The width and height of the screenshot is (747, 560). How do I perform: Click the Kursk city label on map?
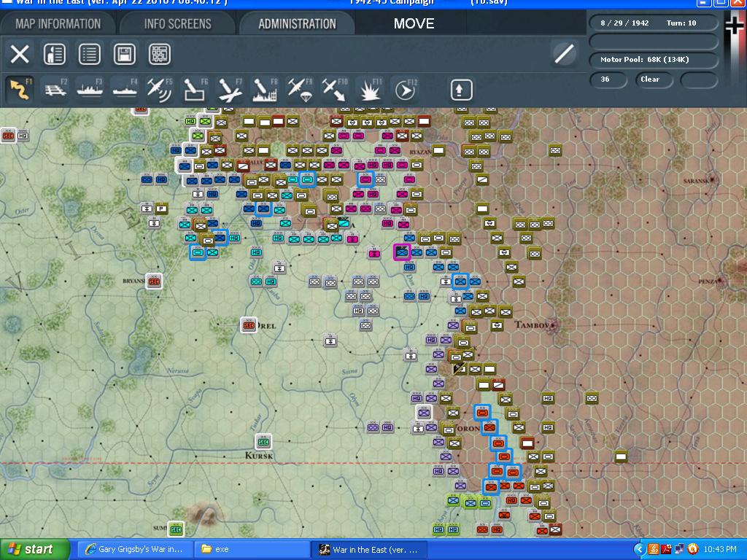pos(259,456)
